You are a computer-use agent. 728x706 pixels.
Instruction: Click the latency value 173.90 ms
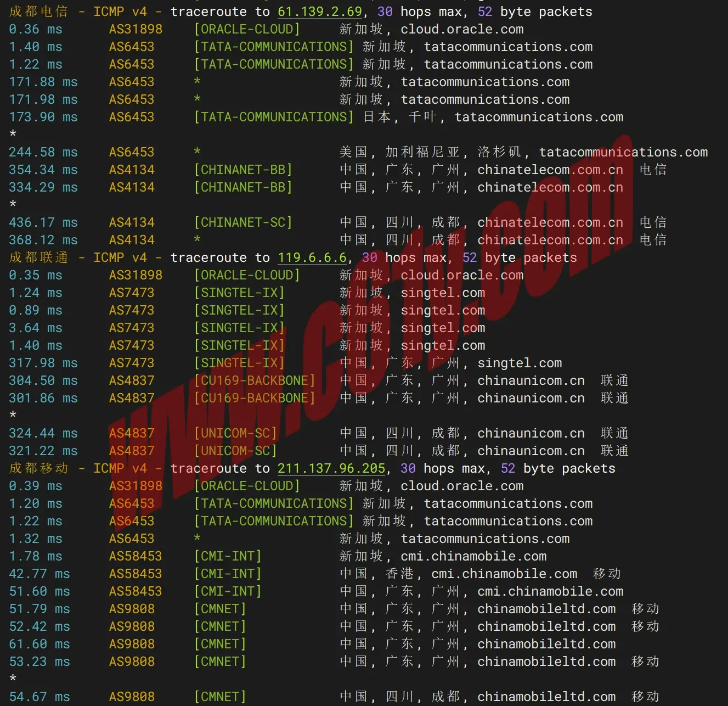pyautogui.click(x=43, y=117)
